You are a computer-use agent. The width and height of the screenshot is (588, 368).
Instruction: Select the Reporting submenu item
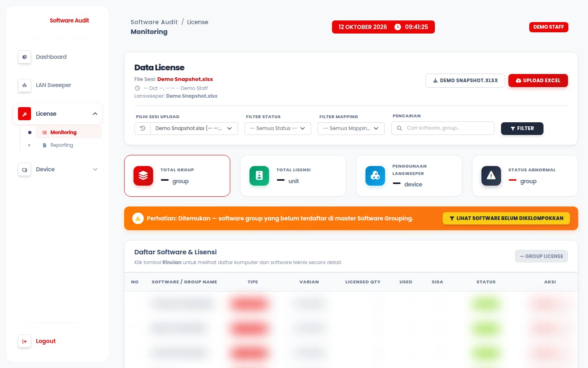[x=69, y=145]
